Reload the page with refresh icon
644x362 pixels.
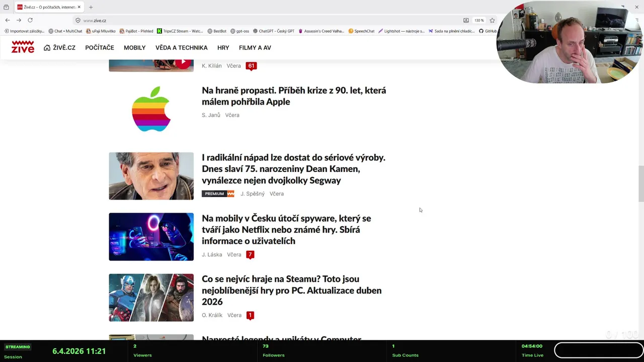[30, 20]
